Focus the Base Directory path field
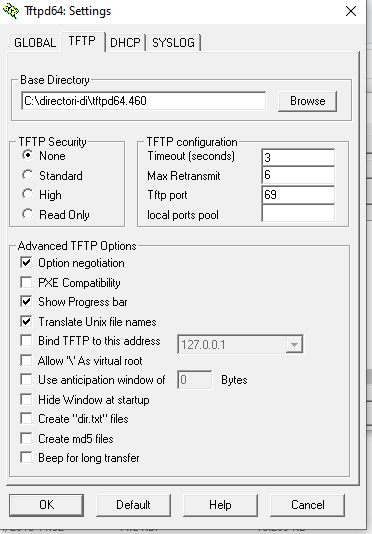This screenshot has width=372, height=534. coord(143,101)
